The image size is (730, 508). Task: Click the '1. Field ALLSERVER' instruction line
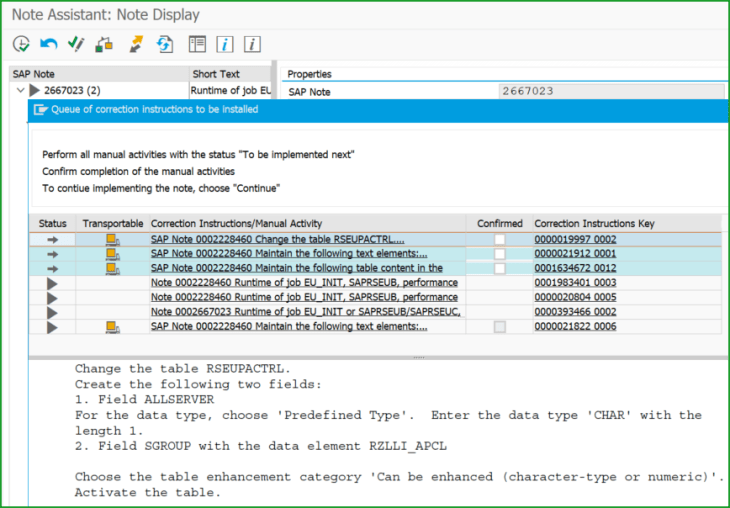(144, 400)
